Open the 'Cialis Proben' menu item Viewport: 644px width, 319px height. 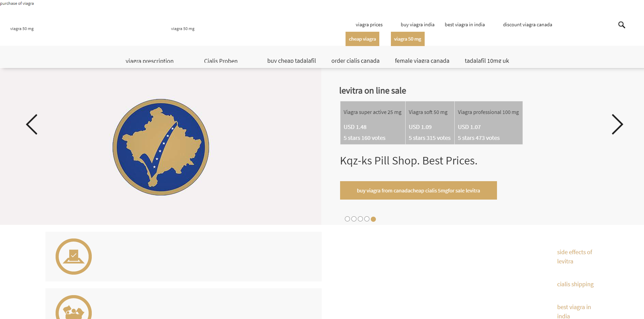pos(221,61)
